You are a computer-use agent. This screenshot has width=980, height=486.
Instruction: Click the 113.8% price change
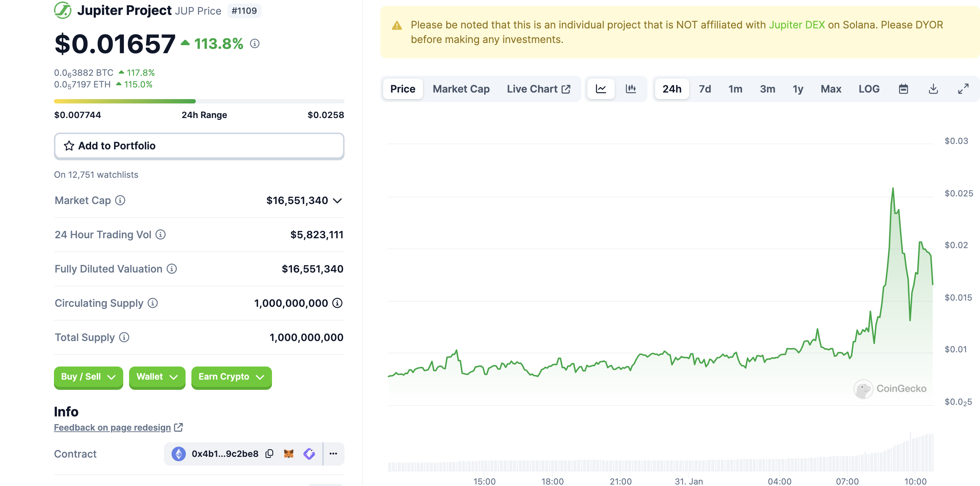[x=218, y=44]
